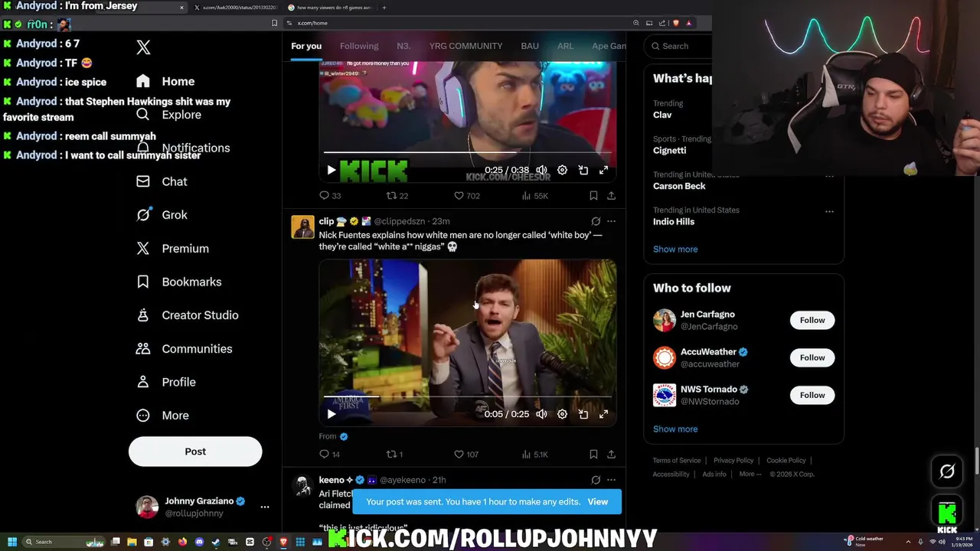Open Grok actions on clippedszn post
The height and width of the screenshot is (551, 980).
pyautogui.click(x=596, y=221)
